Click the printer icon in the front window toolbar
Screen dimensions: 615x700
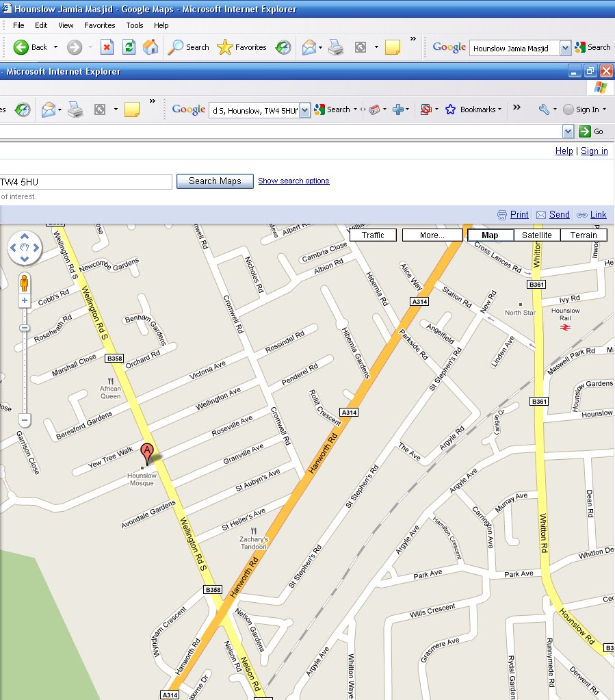pyautogui.click(x=75, y=109)
